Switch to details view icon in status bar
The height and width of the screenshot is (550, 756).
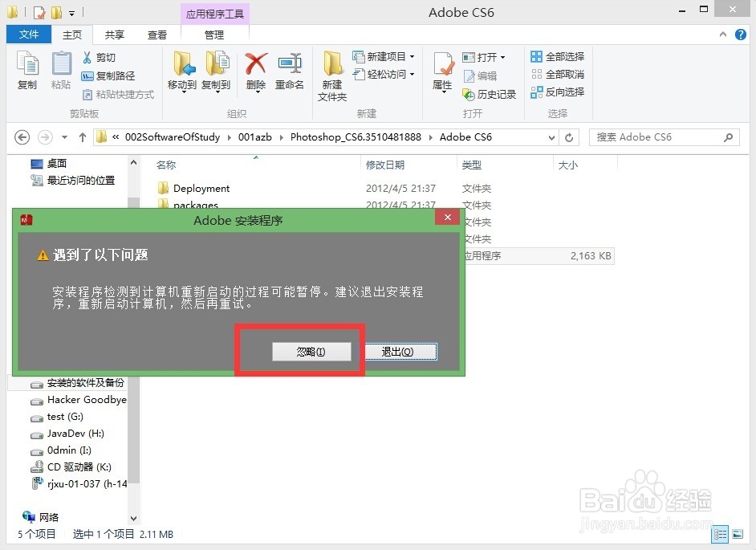[721, 534]
